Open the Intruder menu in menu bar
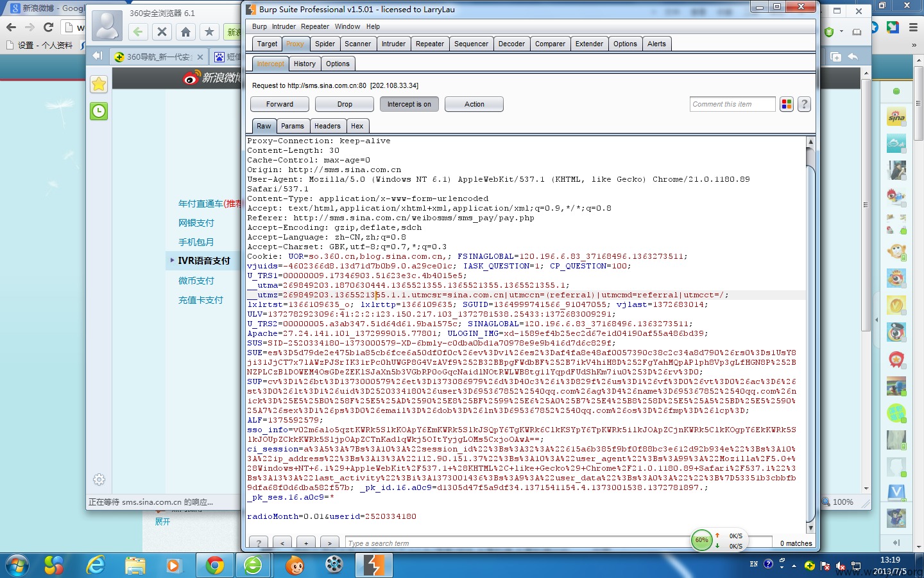The width and height of the screenshot is (924, 578). point(284,26)
